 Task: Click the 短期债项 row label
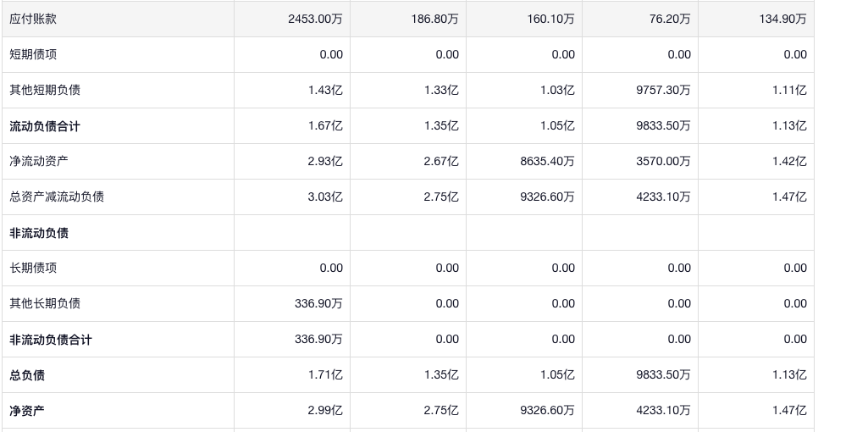[34, 54]
